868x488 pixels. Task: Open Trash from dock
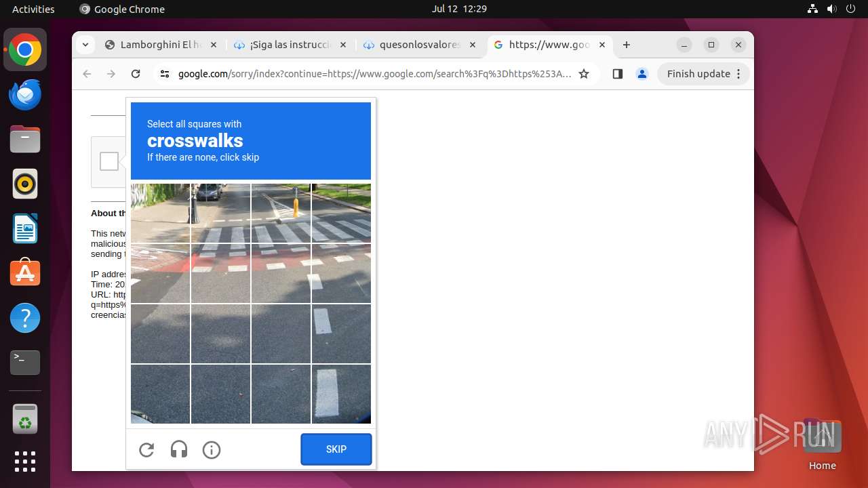click(x=25, y=419)
